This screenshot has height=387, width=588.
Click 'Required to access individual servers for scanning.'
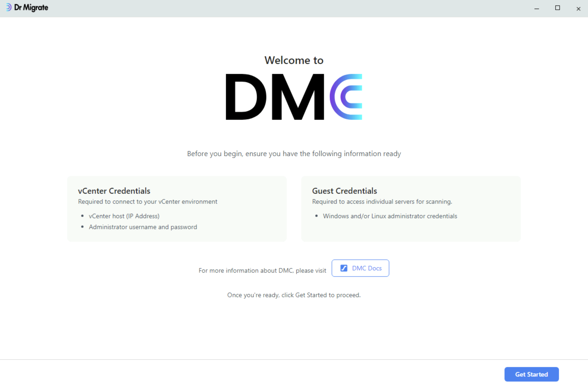click(x=382, y=202)
